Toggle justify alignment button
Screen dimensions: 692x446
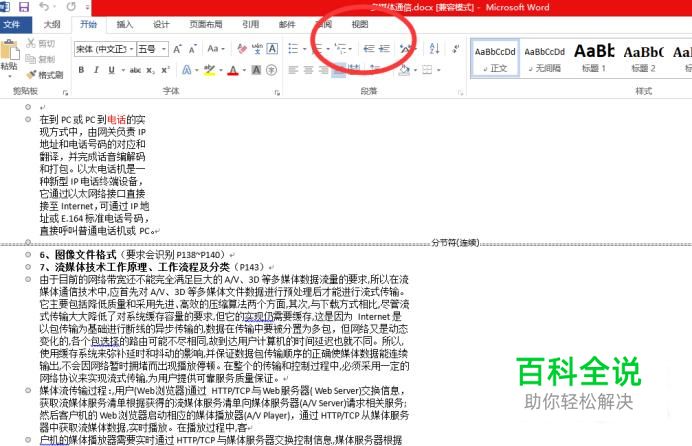click(338, 69)
